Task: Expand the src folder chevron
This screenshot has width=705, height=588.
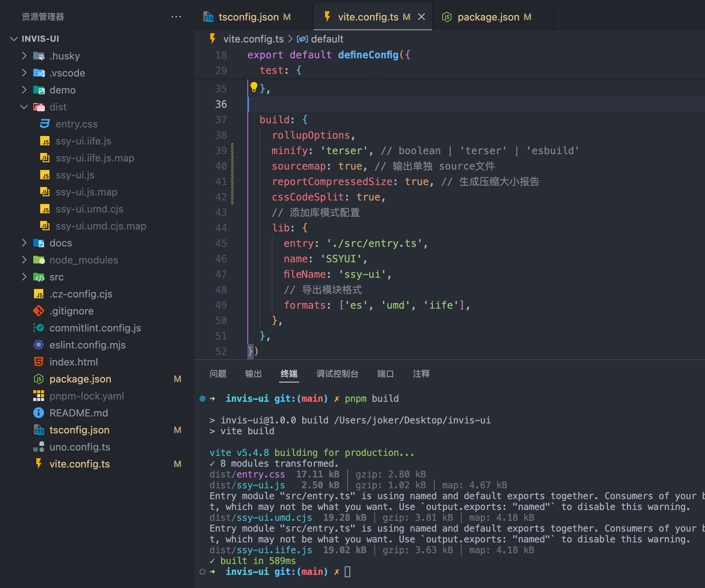Action: coord(24,277)
